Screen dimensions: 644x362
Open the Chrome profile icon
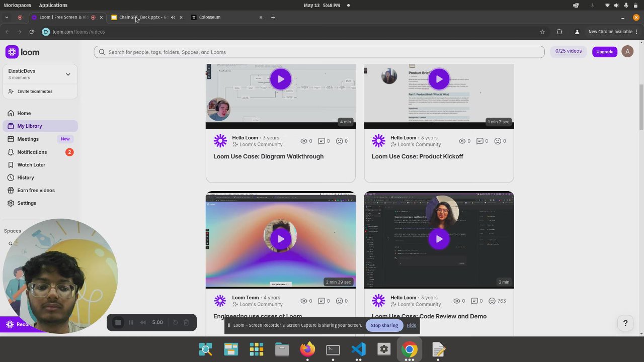point(577,32)
